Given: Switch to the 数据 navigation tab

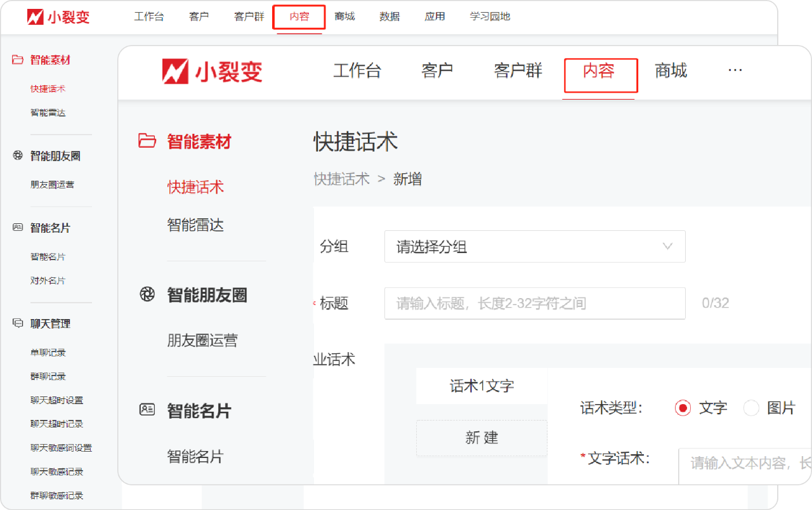Looking at the screenshot, I should [x=390, y=16].
